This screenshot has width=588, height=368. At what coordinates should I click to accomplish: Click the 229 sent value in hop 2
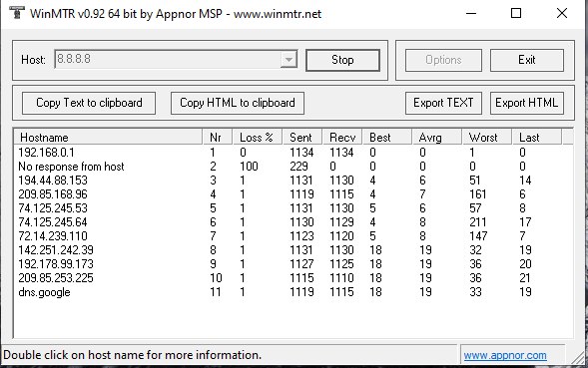[x=298, y=167]
